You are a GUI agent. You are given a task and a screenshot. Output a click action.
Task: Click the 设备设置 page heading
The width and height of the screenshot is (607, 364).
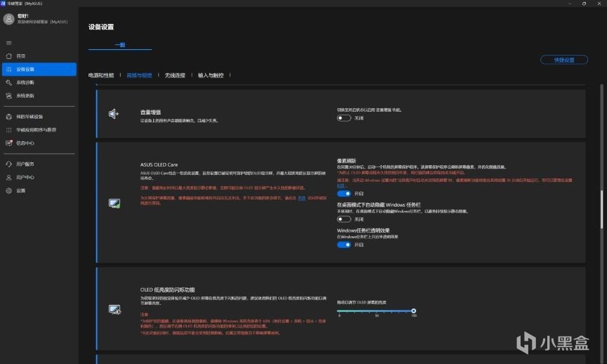point(101,27)
